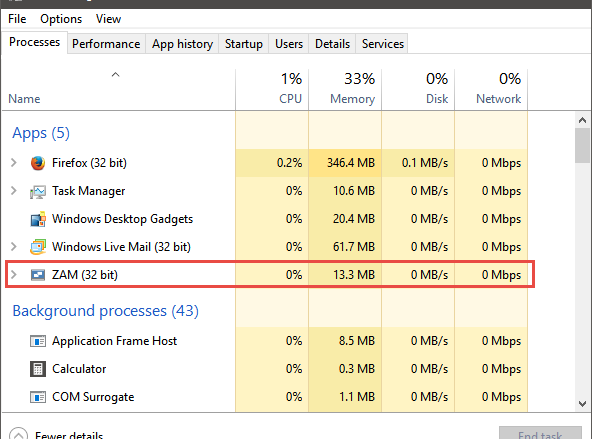Sort processes by the Disk column
The image size is (592, 439).
click(x=418, y=90)
